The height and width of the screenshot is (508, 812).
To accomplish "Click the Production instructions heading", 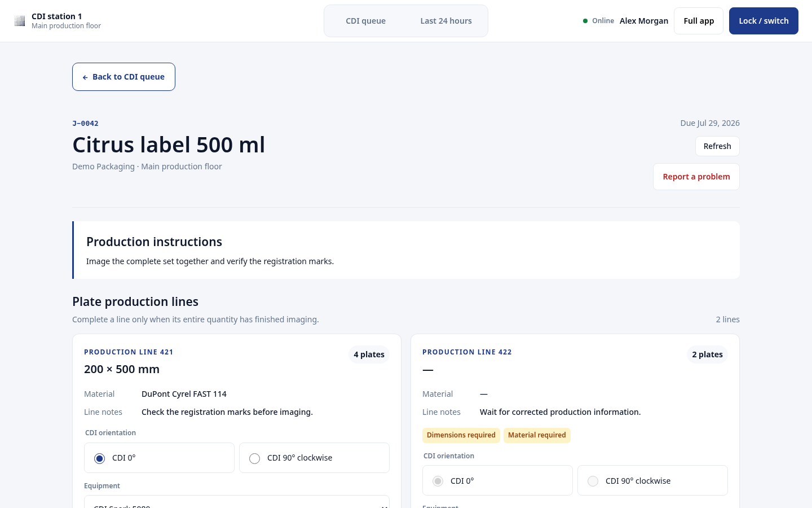I will click(x=154, y=242).
